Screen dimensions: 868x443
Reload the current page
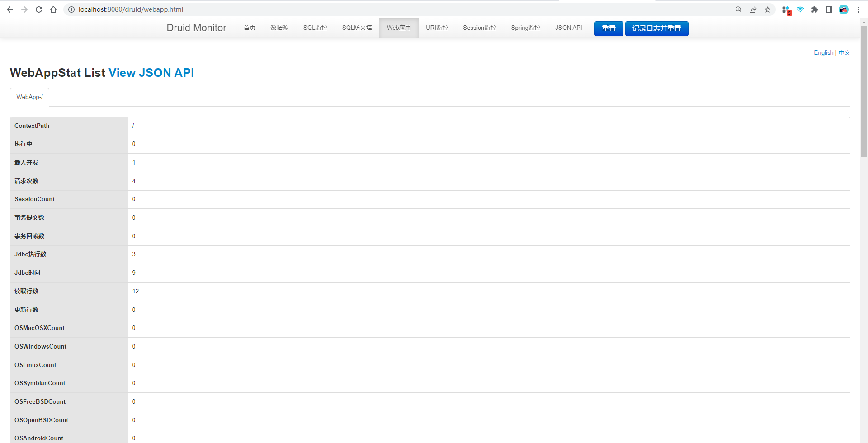coord(39,9)
